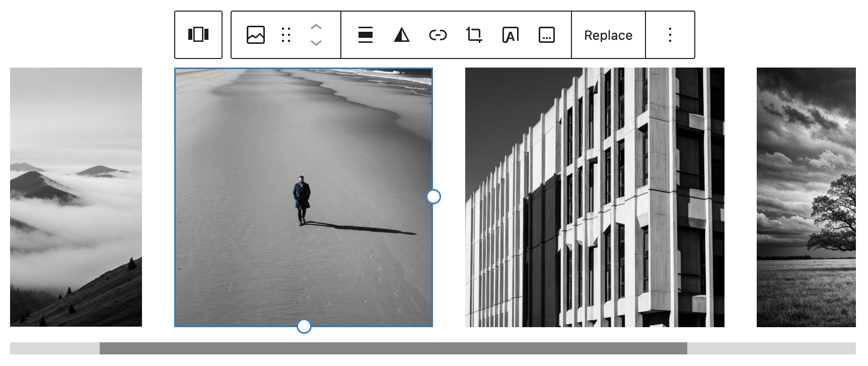Click the Replace button
The height and width of the screenshot is (366, 868).
pos(608,35)
